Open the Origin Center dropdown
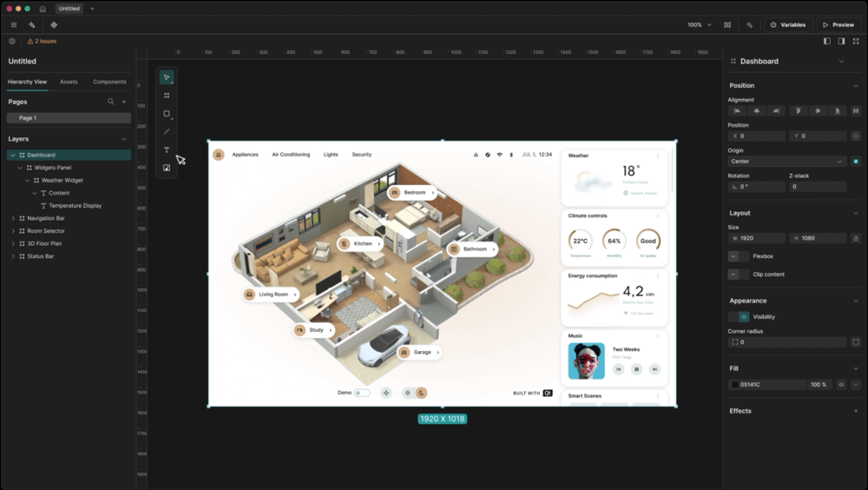The height and width of the screenshot is (490, 868). tap(787, 162)
